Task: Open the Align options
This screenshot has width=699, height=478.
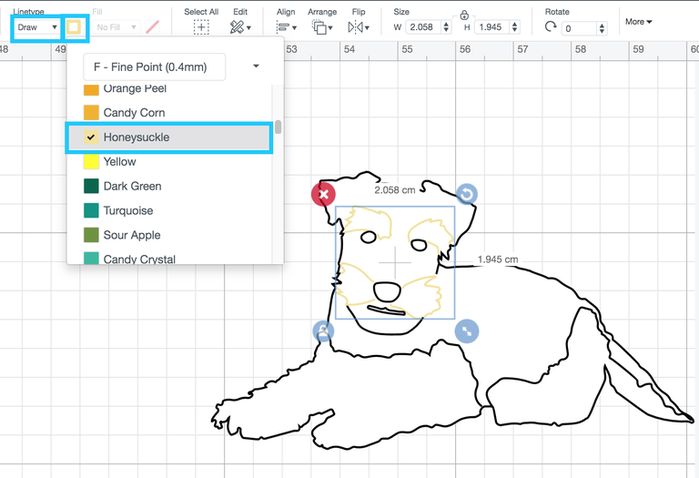Action: click(285, 28)
